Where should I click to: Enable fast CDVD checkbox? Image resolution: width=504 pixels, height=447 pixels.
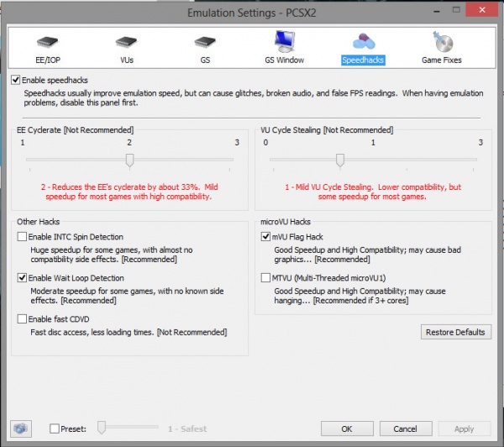coord(22,319)
